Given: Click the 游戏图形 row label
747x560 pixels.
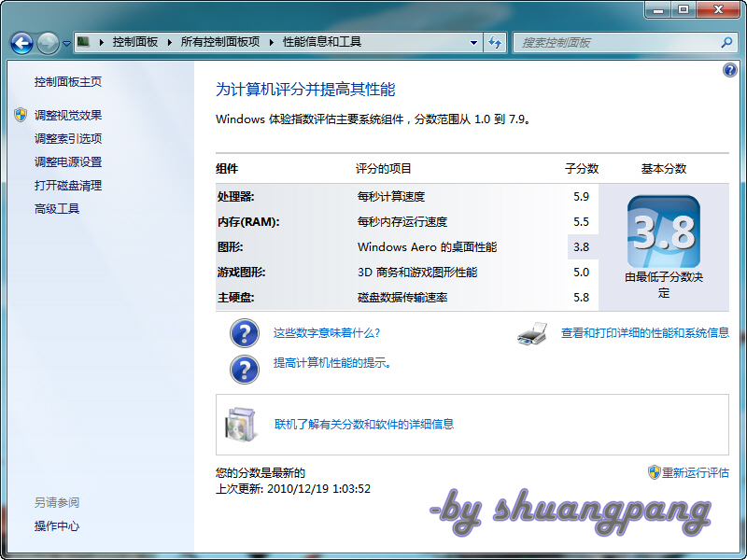Looking at the screenshot, I should click(241, 273).
